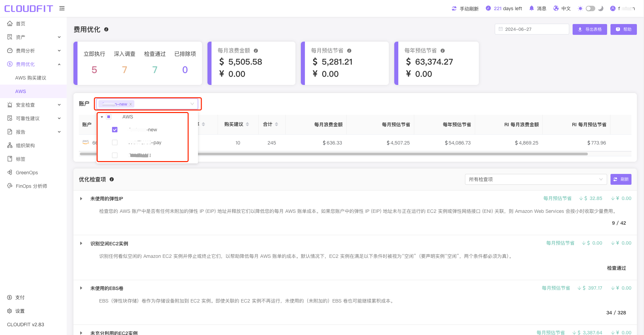The height and width of the screenshot is (335, 644).
Task: Click the $ 4,507.25 cell in table
Action: tap(398, 143)
